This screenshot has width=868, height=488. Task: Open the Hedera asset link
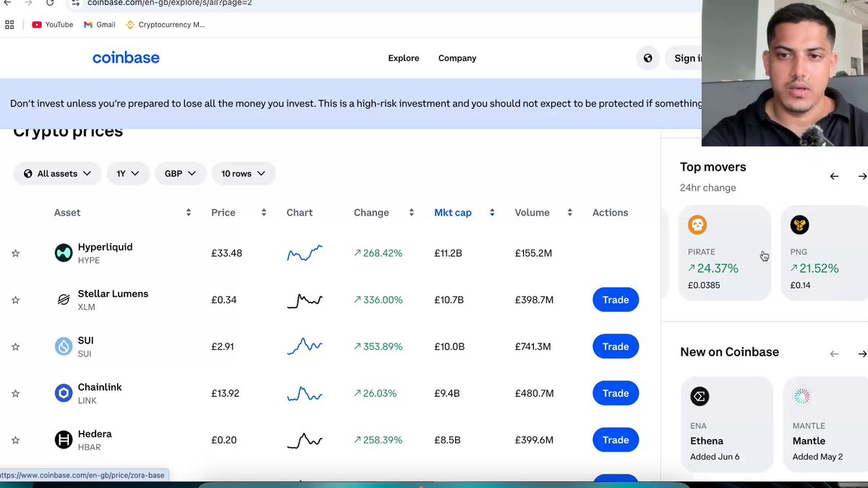[95, 435]
